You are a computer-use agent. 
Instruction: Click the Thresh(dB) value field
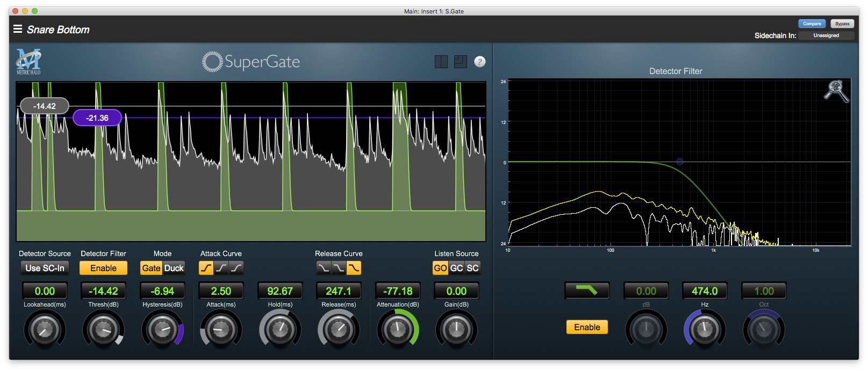click(x=103, y=291)
